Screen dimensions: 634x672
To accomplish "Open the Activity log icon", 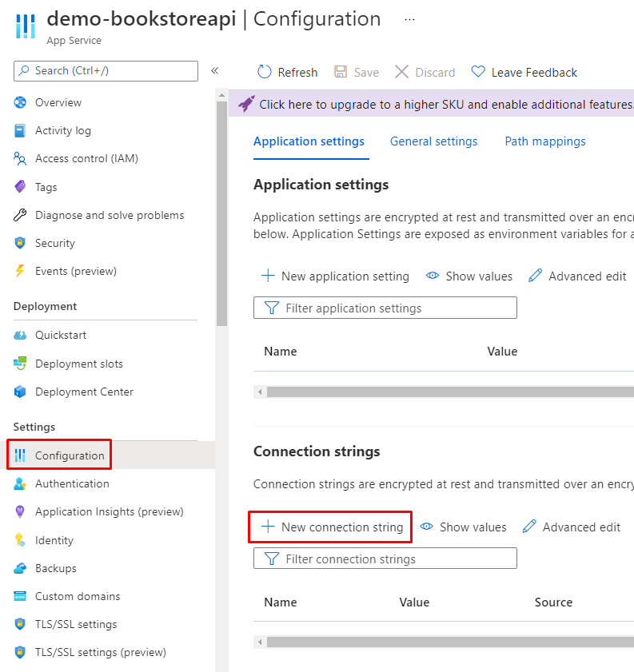I will 20,130.
